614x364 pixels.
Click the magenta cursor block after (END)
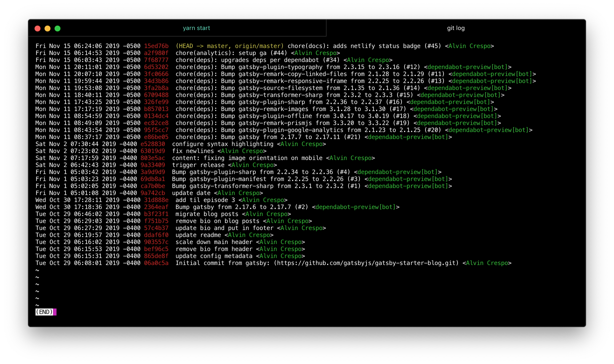tap(55, 312)
